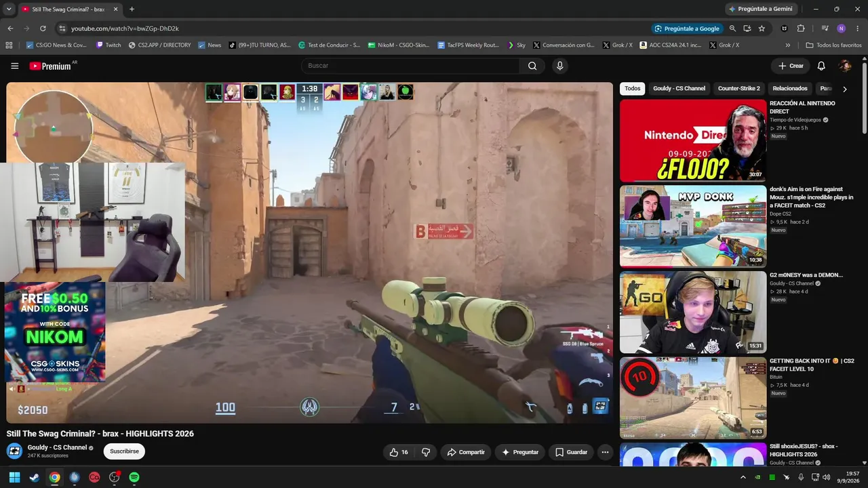This screenshot has width=868, height=488.
Task: View site information in address bar
Action: (62, 28)
